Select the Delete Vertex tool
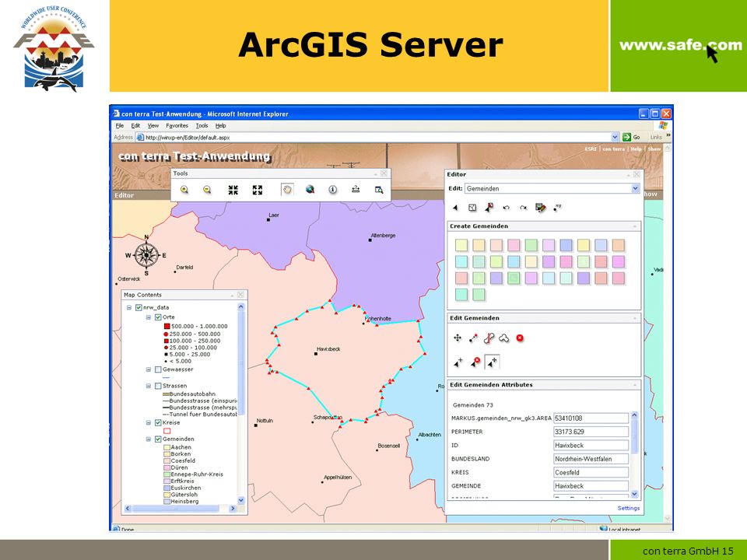747x560 pixels. [x=475, y=362]
